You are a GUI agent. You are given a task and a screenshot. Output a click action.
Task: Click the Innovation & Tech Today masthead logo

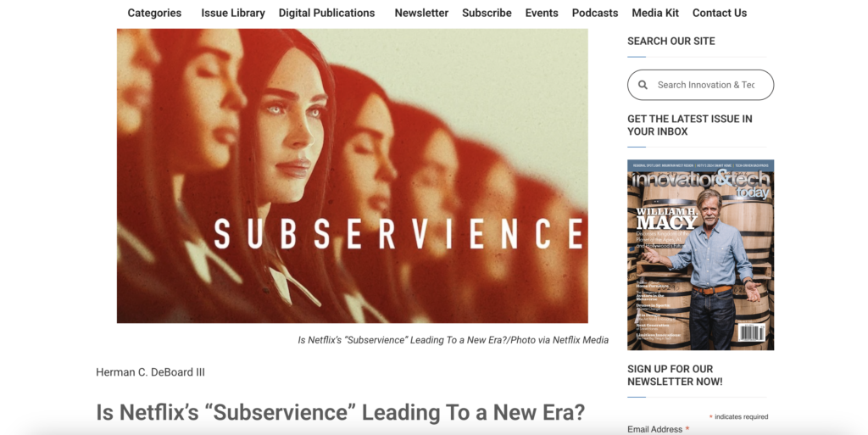701,184
